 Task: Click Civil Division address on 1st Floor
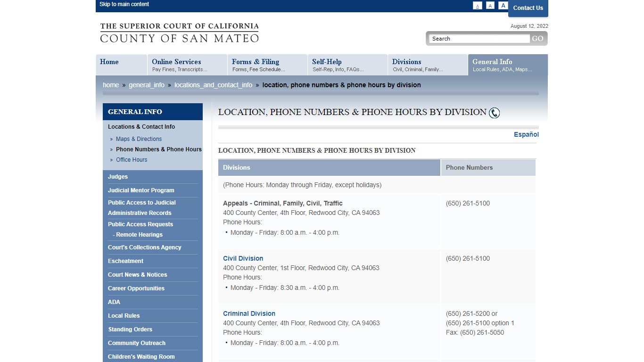tap(301, 268)
